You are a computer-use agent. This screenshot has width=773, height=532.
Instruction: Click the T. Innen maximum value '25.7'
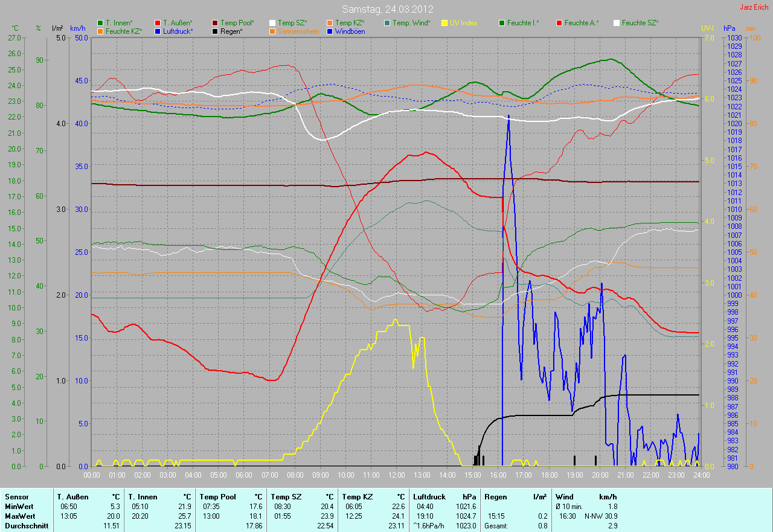[x=184, y=516]
